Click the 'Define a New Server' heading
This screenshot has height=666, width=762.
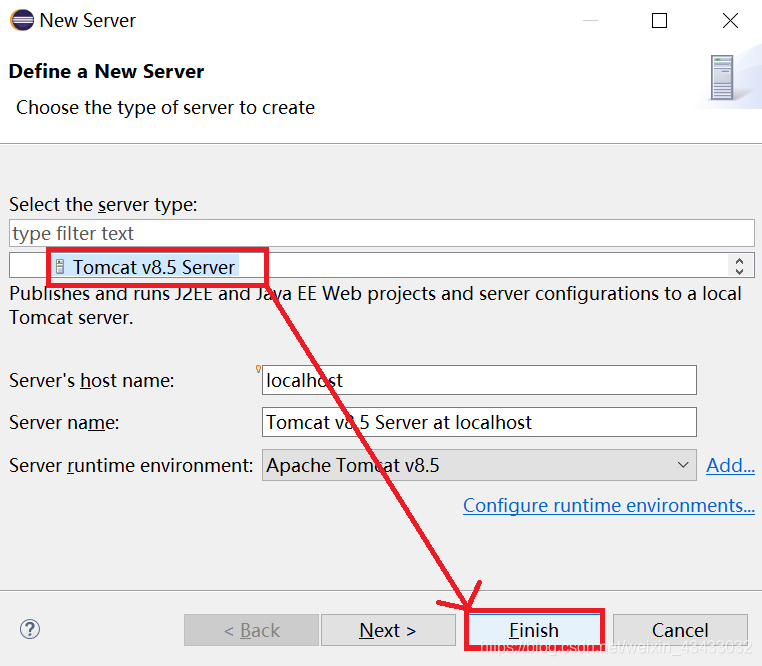(x=106, y=71)
